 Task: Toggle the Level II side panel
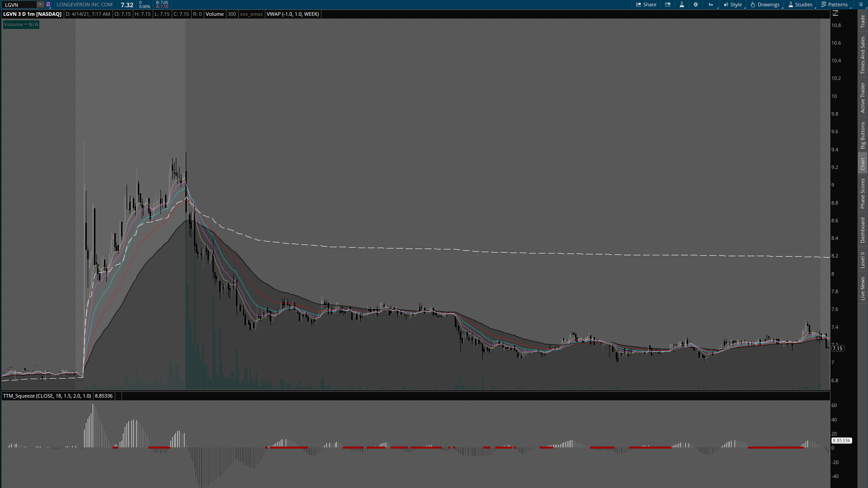coord(863,260)
